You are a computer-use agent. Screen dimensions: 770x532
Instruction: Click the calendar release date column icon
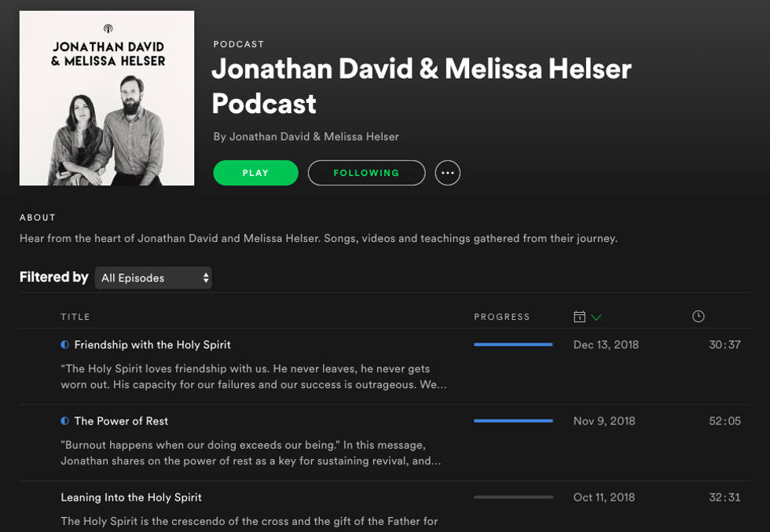click(x=580, y=317)
